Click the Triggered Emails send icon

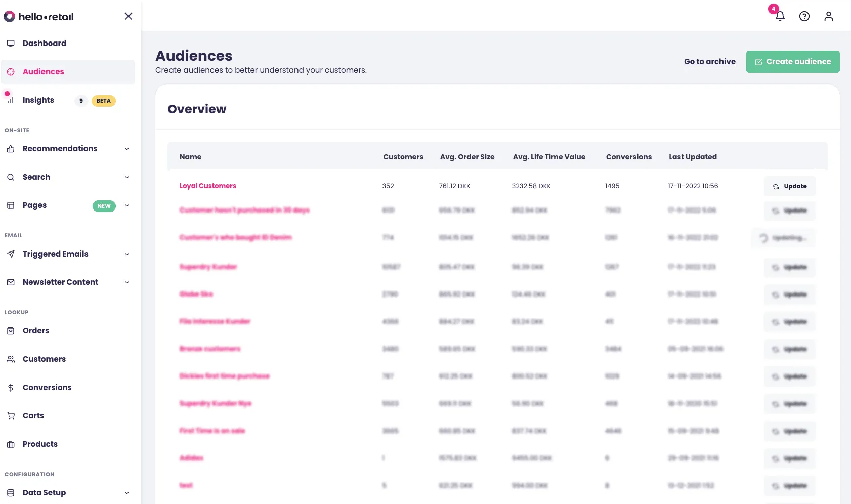click(11, 254)
